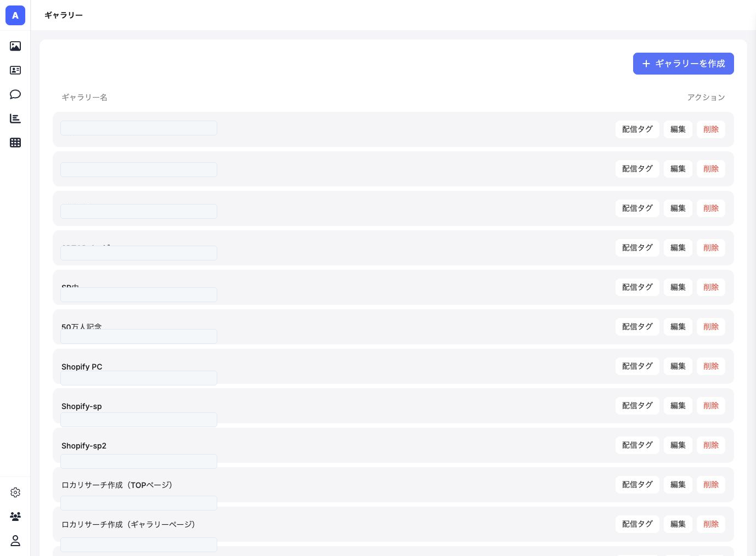Open the bar chart analytics icon
This screenshot has height=556, width=756.
pyautogui.click(x=15, y=118)
